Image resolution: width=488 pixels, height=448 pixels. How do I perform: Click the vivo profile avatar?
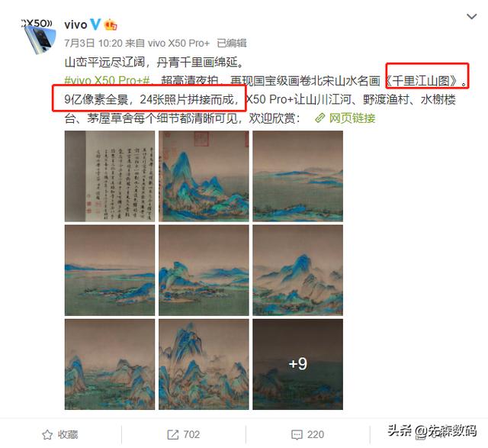[39, 36]
